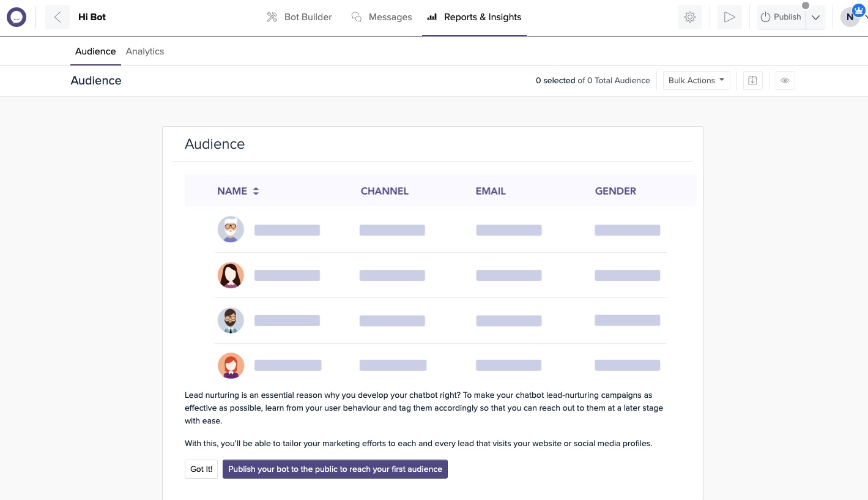
Task: Click the GENDER column header
Action: 615,191
